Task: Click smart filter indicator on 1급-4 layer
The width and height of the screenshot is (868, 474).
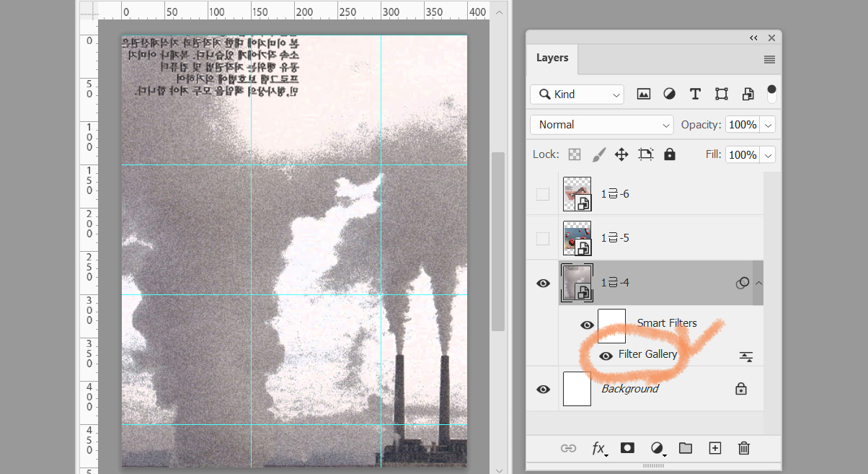Action: (x=742, y=283)
